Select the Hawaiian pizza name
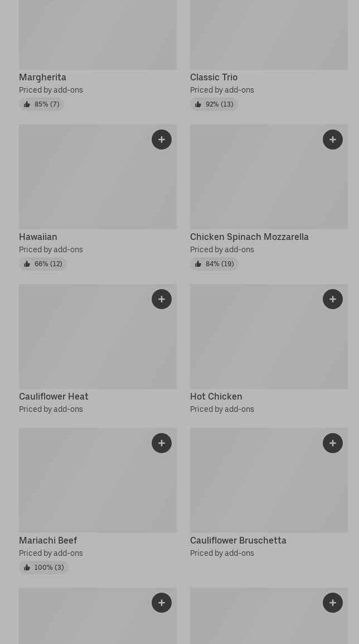359x644 pixels. click(x=38, y=237)
